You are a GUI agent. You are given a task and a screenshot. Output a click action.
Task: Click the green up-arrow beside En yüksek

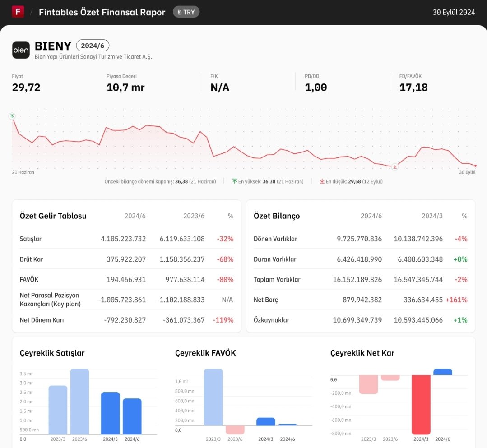235,181
